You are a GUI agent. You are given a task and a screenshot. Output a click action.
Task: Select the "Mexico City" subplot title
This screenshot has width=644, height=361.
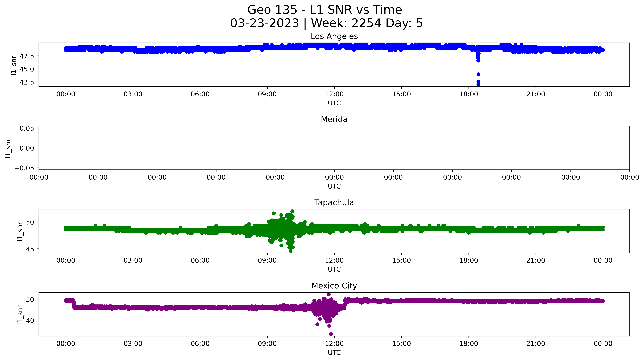tap(334, 286)
